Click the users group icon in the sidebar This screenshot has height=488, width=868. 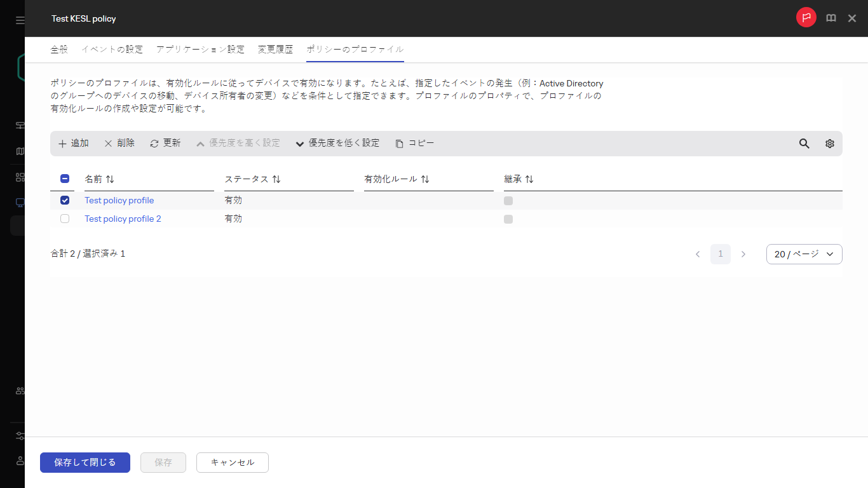coord(19,390)
